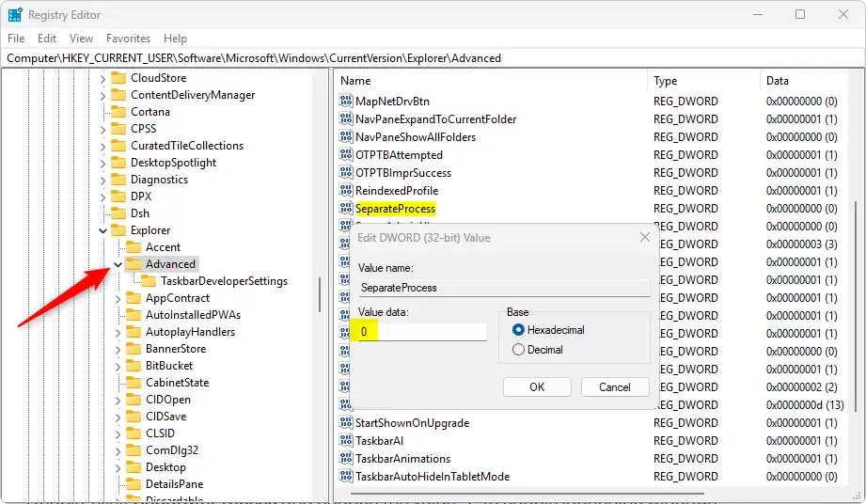Select the DetailsPane key
The image size is (866, 504).
[x=174, y=484]
